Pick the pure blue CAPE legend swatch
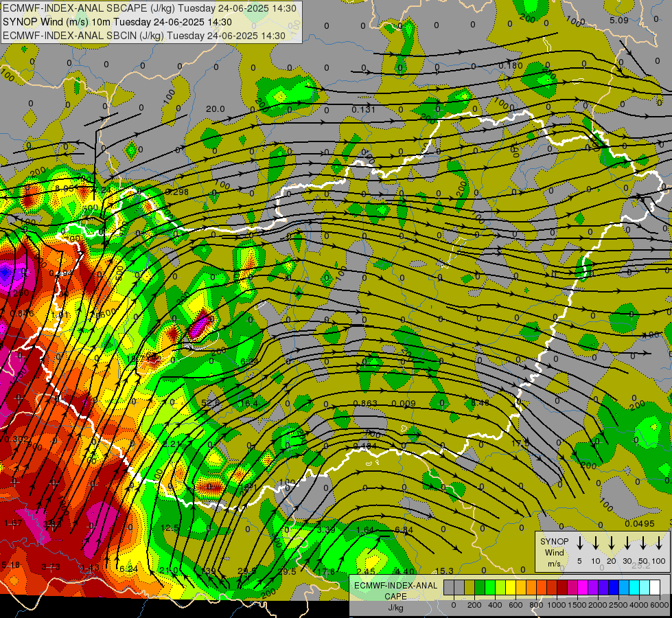This screenshot has height=618, width=672. point(613,587)
